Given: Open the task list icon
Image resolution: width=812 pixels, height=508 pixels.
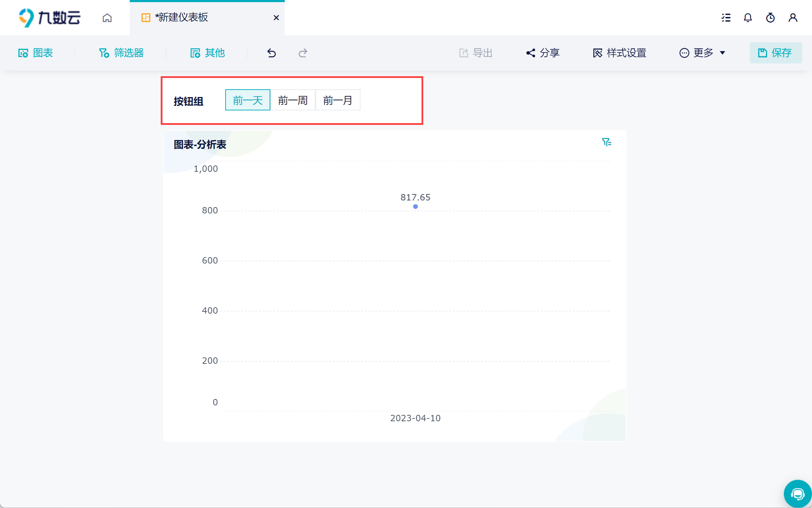Looking at the screenshot, I should 726,18.
